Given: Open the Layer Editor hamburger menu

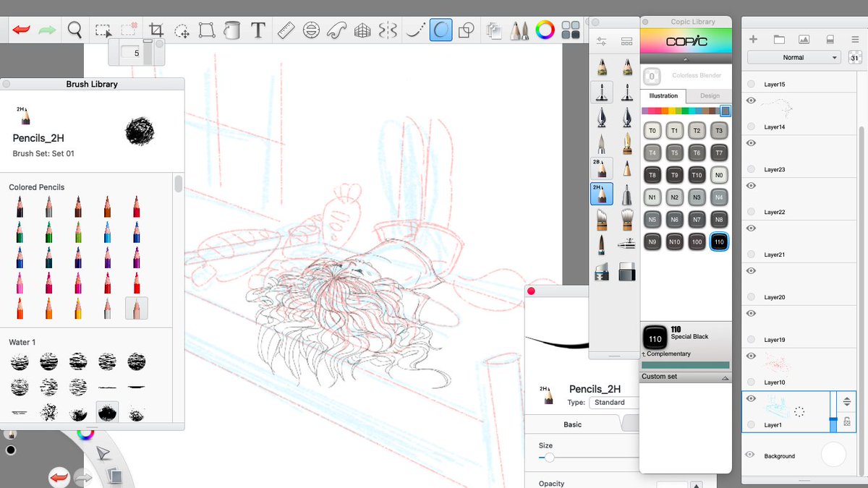Looking at the screenshot, I should [854, 39].
